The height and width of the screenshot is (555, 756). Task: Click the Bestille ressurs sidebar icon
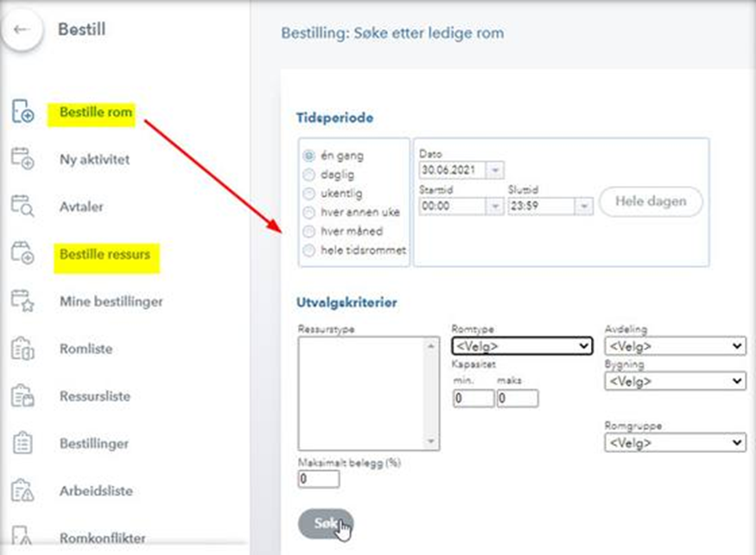coord(22,255)
